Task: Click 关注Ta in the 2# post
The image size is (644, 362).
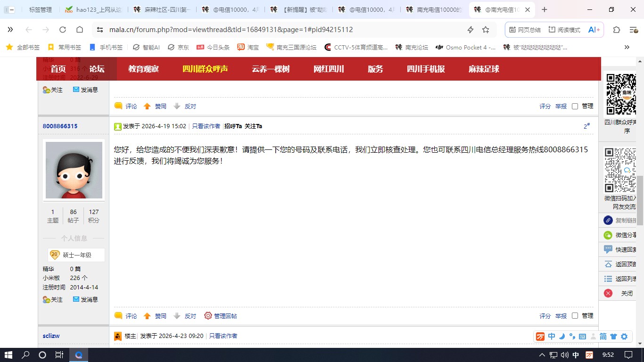Action: pos(253,126)
